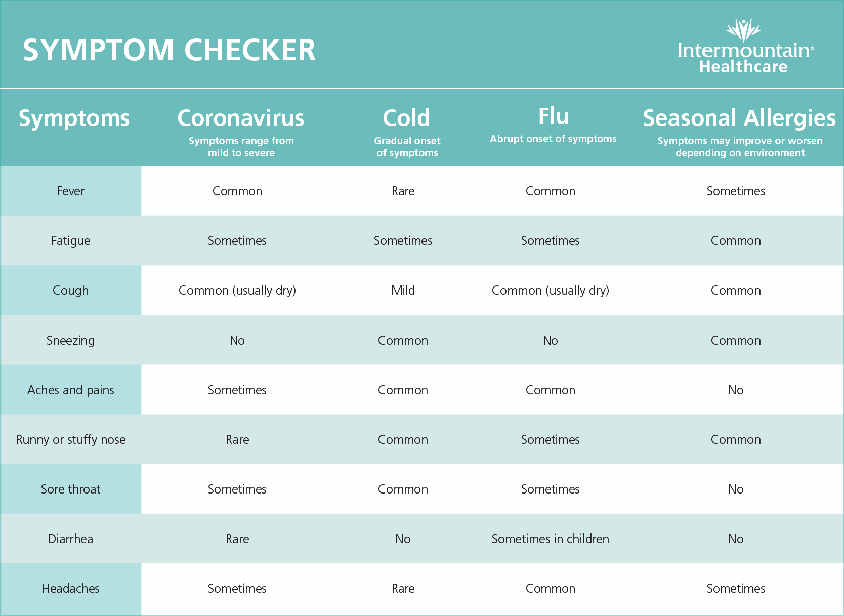Click the Symptoms column header
Viewport: 844px width, 616px height.
[74, 118]
